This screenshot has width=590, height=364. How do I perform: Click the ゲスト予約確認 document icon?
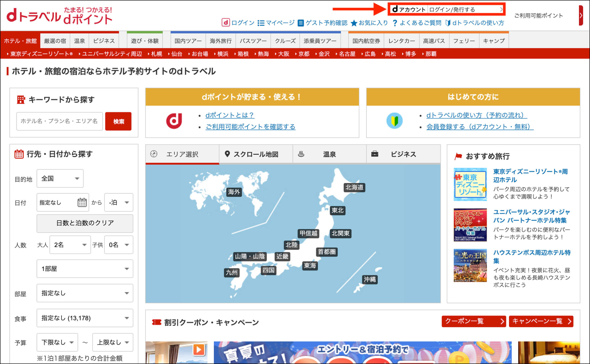tap(301, 23)
